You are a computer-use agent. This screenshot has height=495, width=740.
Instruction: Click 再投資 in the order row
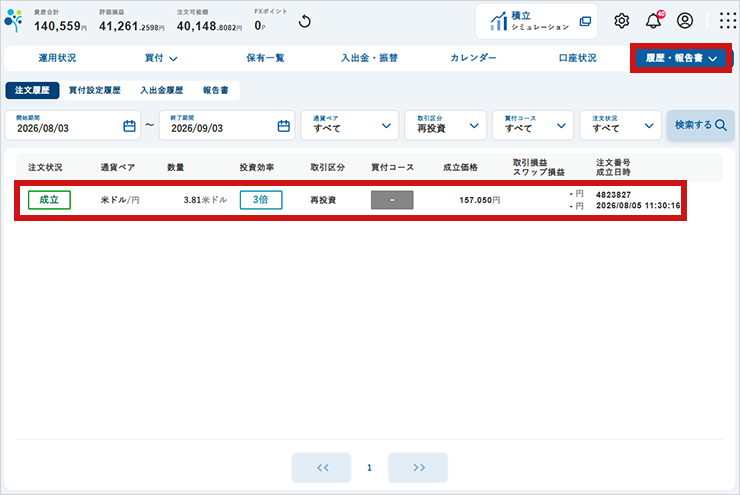pos(323,200)
